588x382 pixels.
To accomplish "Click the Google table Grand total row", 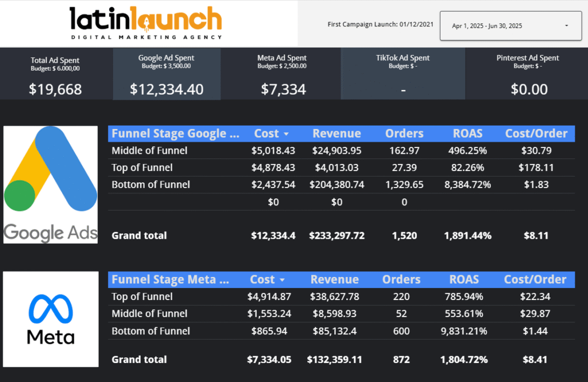I will click(x=140, y=235).
